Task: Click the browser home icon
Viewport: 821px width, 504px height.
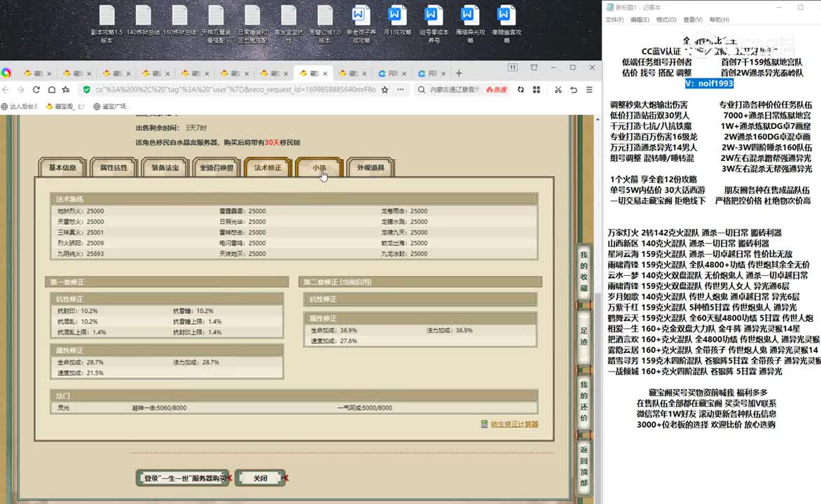Action: point(51,90)
